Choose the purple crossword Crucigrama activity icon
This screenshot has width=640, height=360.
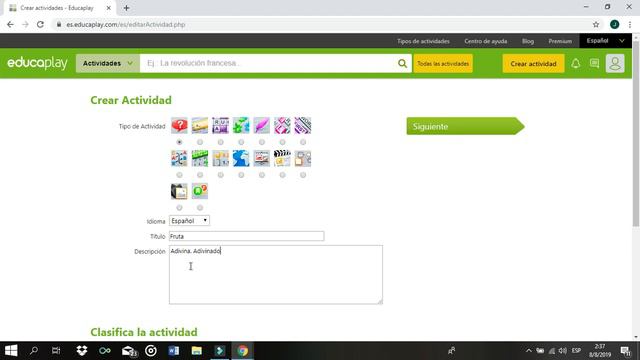click(x=220, y=125)
